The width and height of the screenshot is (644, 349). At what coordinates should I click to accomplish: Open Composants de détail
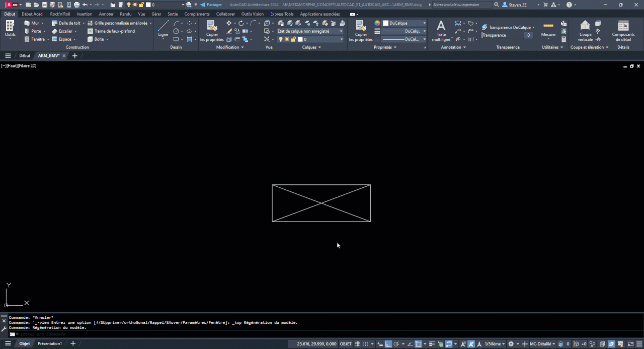tap(623, 31)
